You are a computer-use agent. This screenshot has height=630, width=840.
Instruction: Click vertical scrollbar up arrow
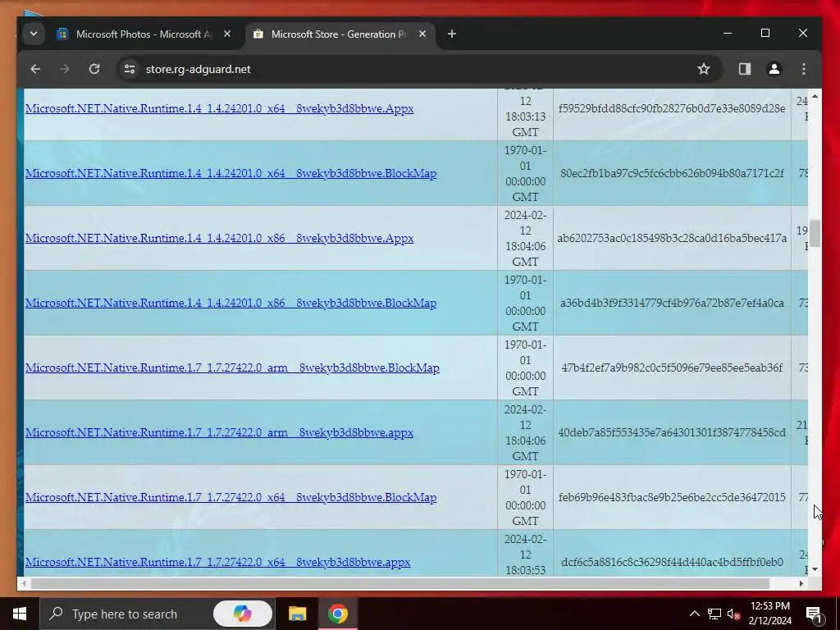(x=815, y=97)
